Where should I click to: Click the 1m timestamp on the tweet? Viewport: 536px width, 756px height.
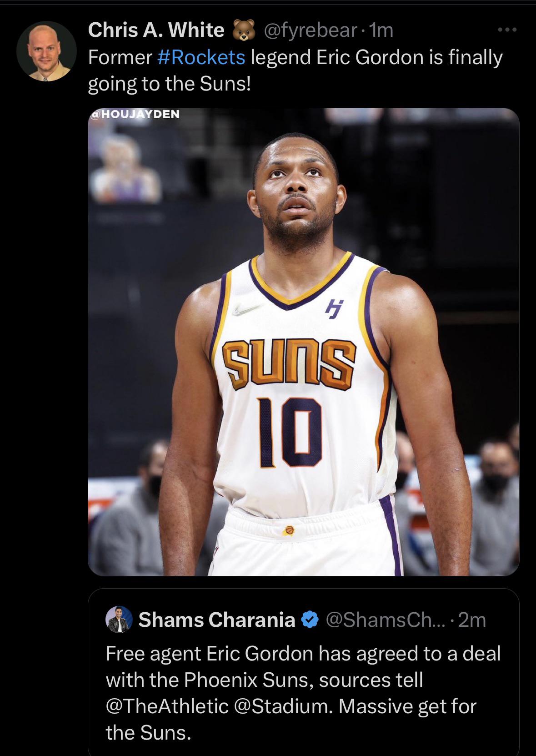pos(382,30)
